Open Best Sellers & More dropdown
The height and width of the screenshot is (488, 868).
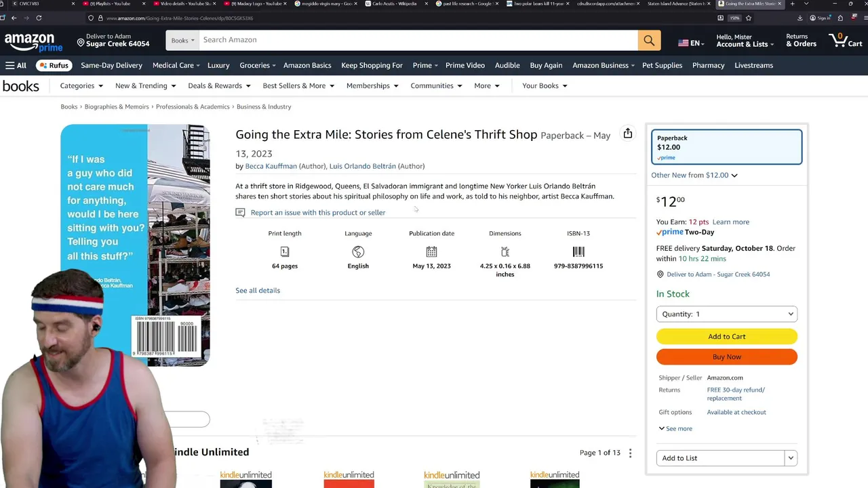298,86
